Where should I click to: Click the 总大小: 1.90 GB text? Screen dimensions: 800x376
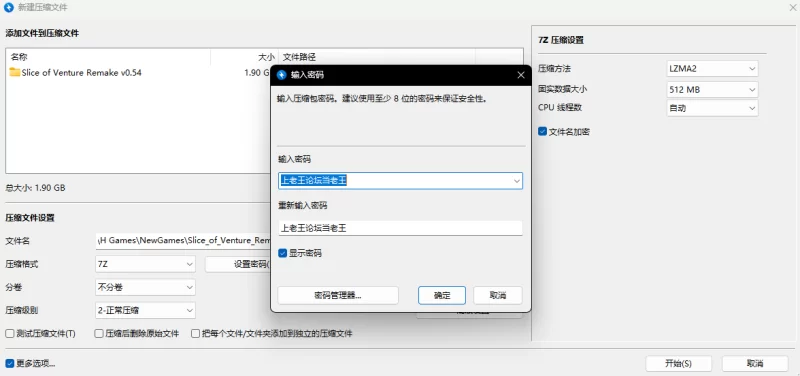(35, 188)
